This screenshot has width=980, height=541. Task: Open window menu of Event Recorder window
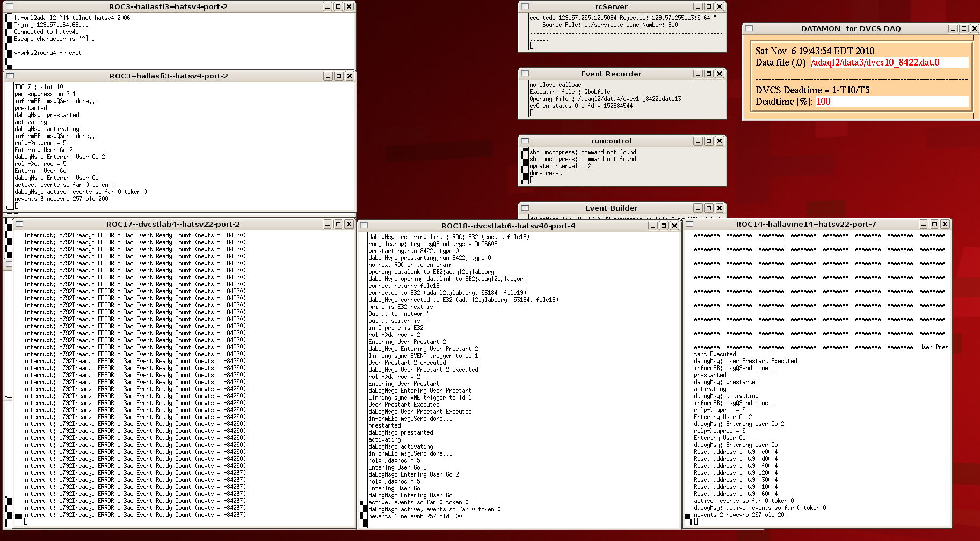point(525,74)
